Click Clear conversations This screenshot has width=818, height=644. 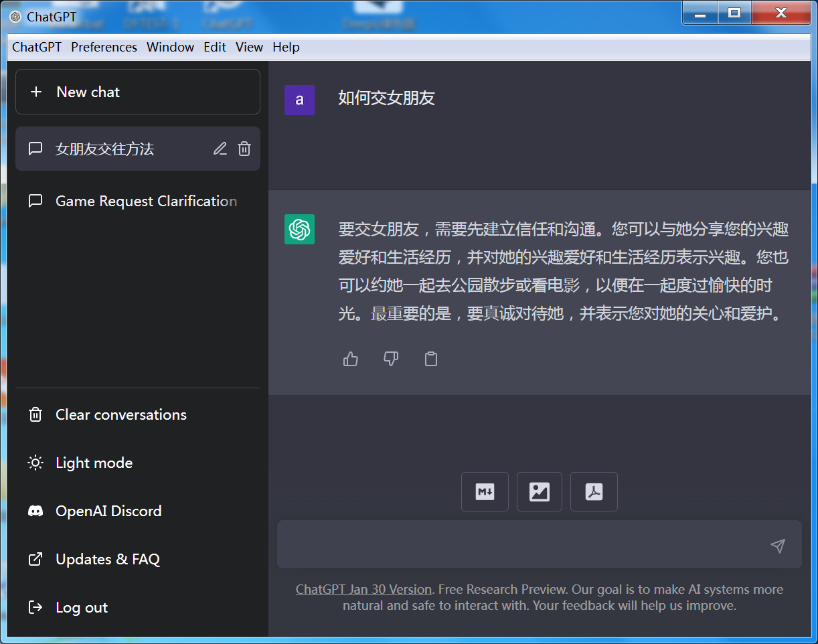coord(138,415)
